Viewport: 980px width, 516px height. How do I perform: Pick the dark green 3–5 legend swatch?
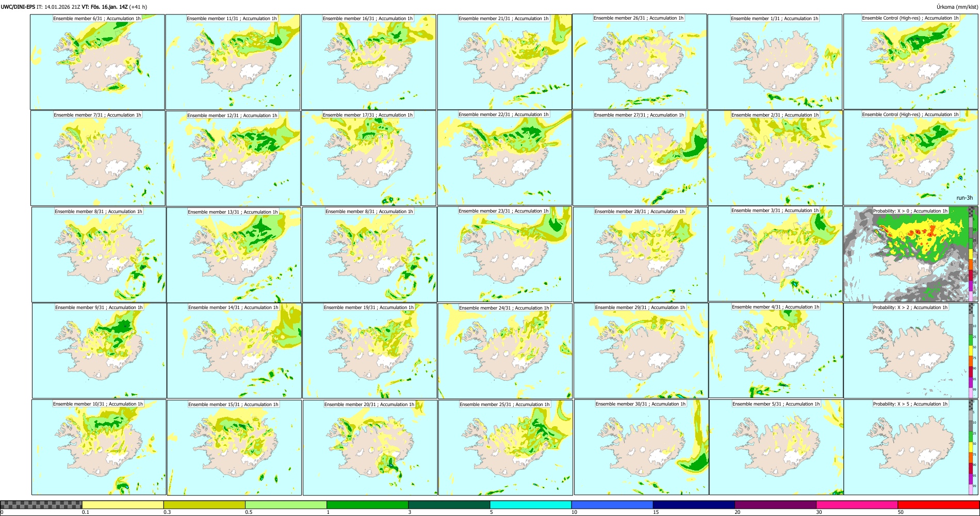coord(449,505)
